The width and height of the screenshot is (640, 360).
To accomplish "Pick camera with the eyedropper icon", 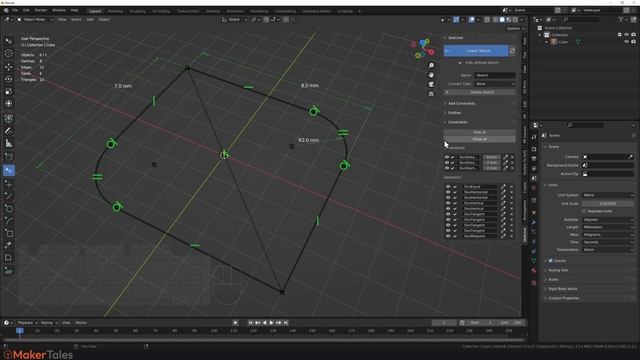I will tap(631, 157).
